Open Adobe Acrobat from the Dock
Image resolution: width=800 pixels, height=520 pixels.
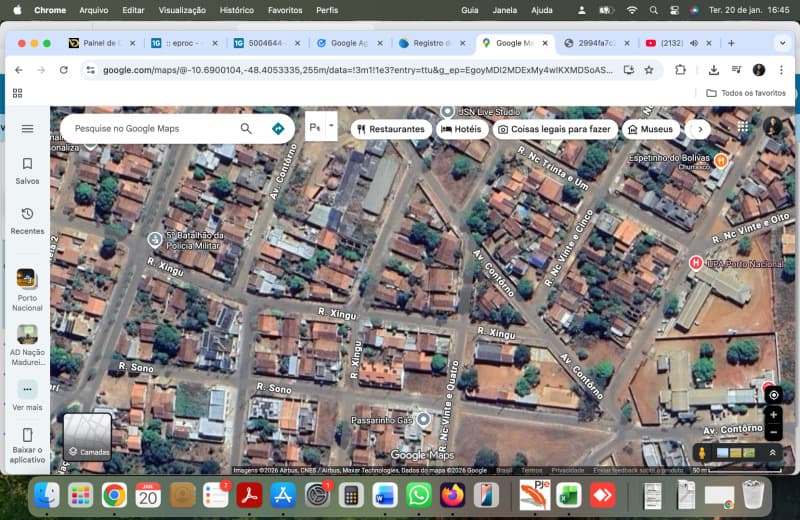[249, 495]
